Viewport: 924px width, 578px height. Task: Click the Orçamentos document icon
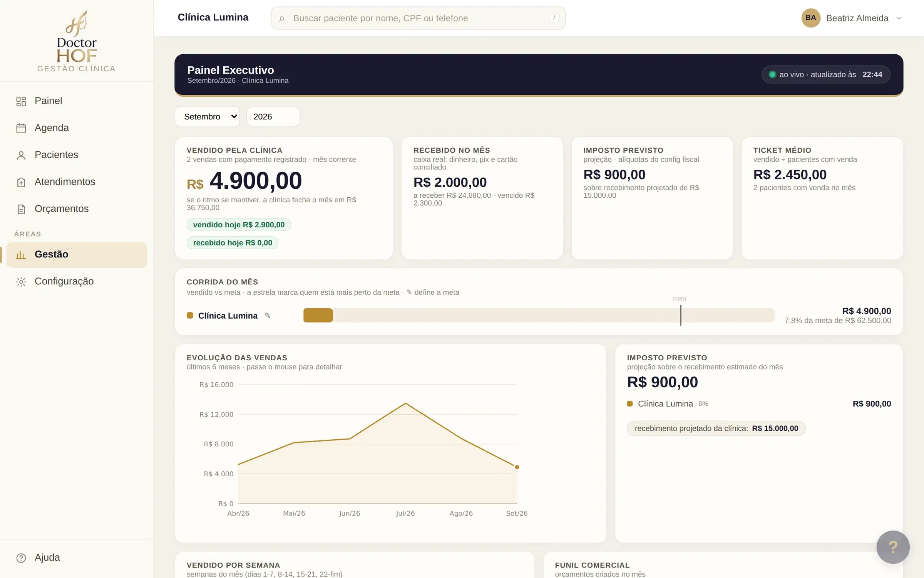click(21, 209)
